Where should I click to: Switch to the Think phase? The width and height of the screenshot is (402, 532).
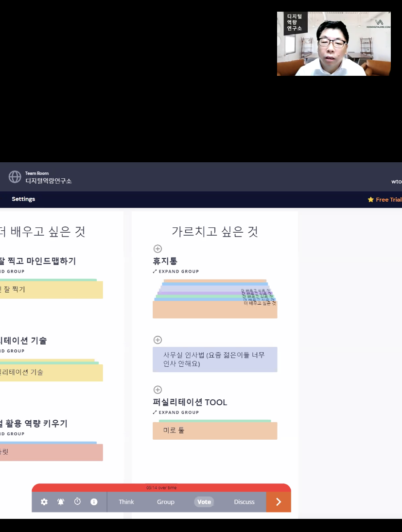click(x=126, y=502)
